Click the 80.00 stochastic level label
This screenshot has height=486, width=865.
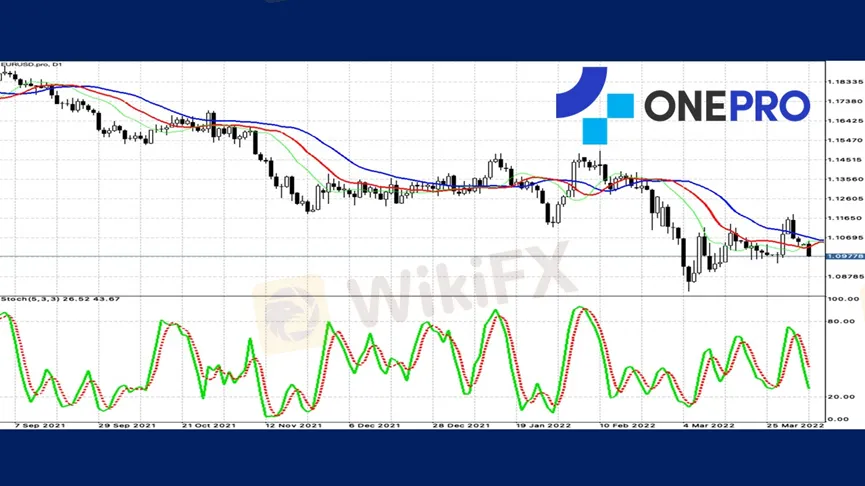841,321
